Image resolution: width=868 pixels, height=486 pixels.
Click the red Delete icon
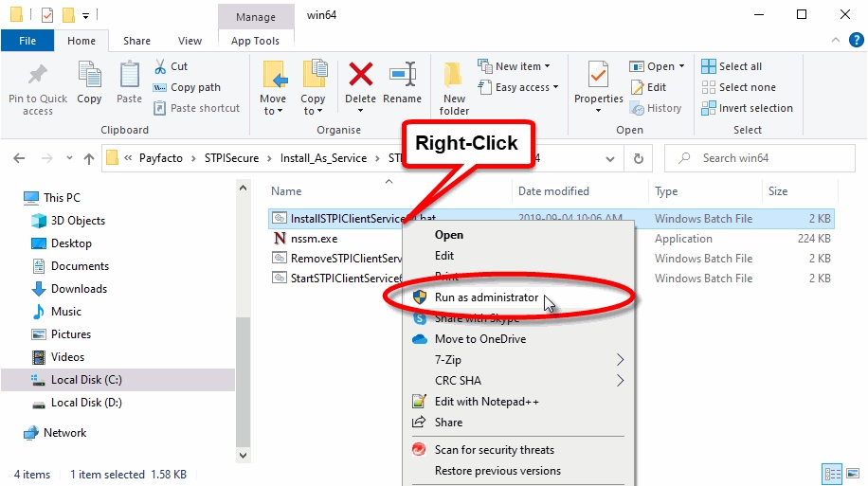360,76
